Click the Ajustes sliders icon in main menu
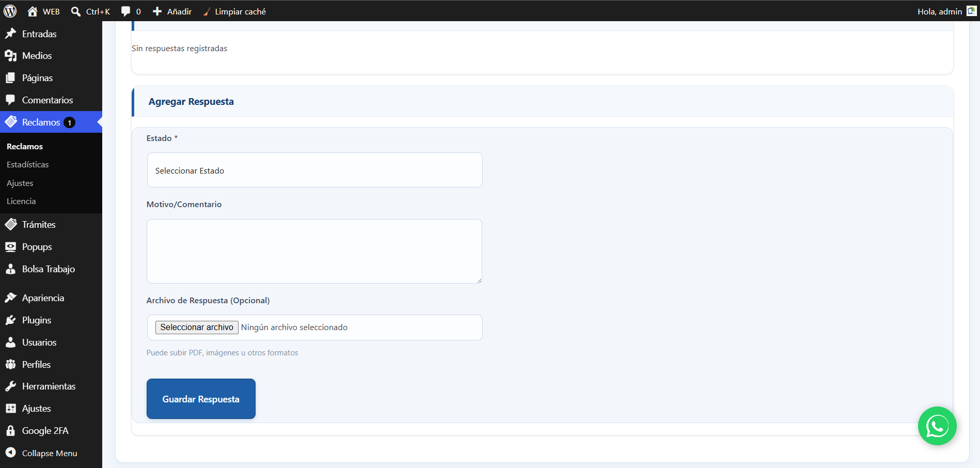Screen dimensions: 980x468 click(x=11, y=409)
